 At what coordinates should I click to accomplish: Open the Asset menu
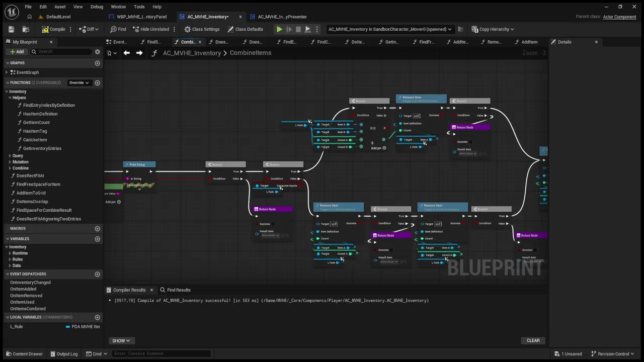[x=60, y=7]
